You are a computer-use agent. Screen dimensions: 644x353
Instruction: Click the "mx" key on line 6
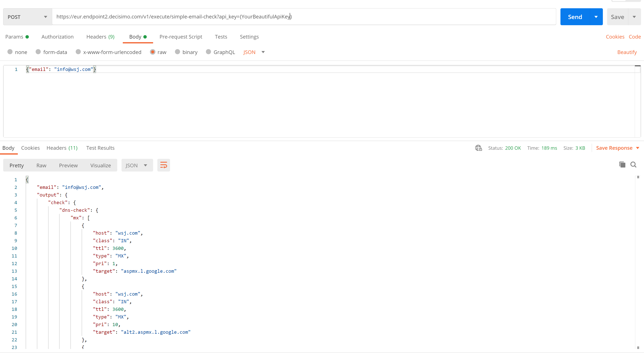[x=76, y=218]
